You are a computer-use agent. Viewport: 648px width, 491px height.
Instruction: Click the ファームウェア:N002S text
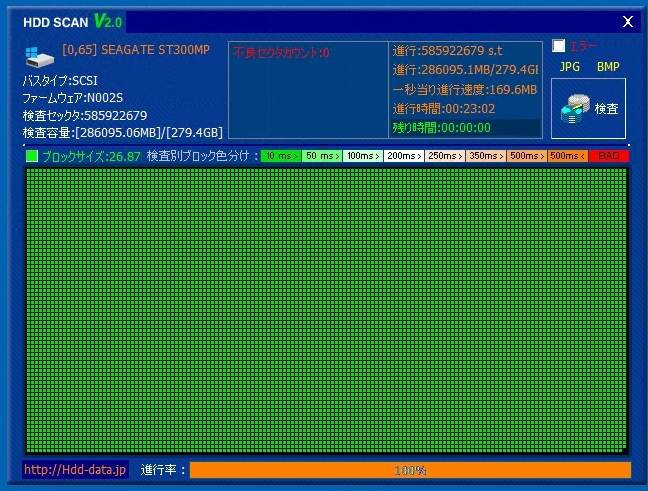pyautogui.click(x=73, y=98)
